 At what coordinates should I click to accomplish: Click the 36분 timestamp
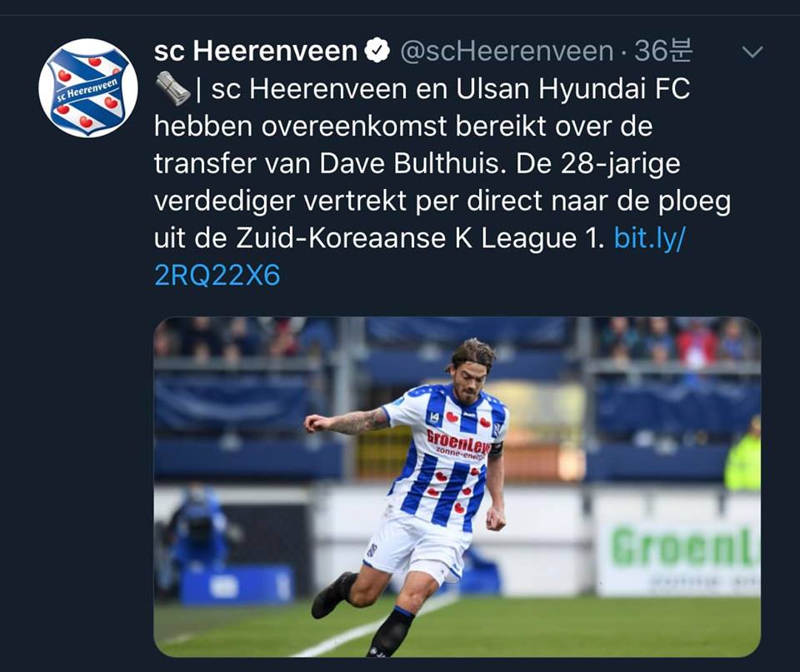(x=662, y=51)
